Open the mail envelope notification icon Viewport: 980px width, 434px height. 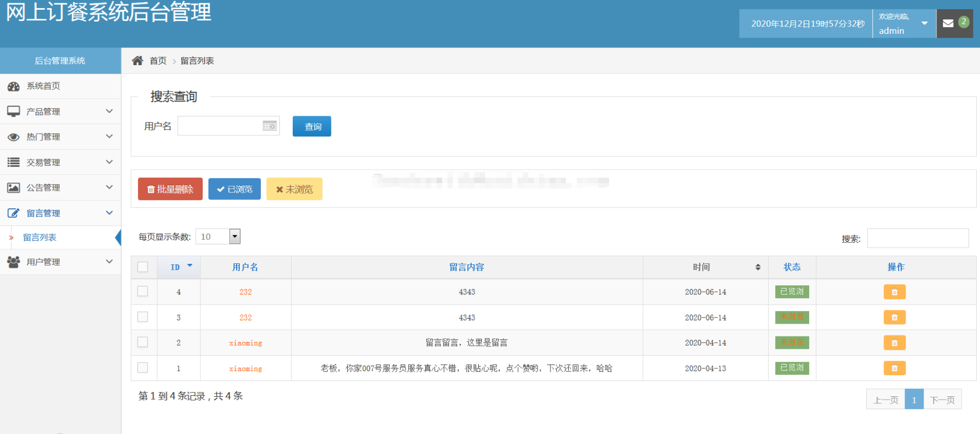click(948, 23)
